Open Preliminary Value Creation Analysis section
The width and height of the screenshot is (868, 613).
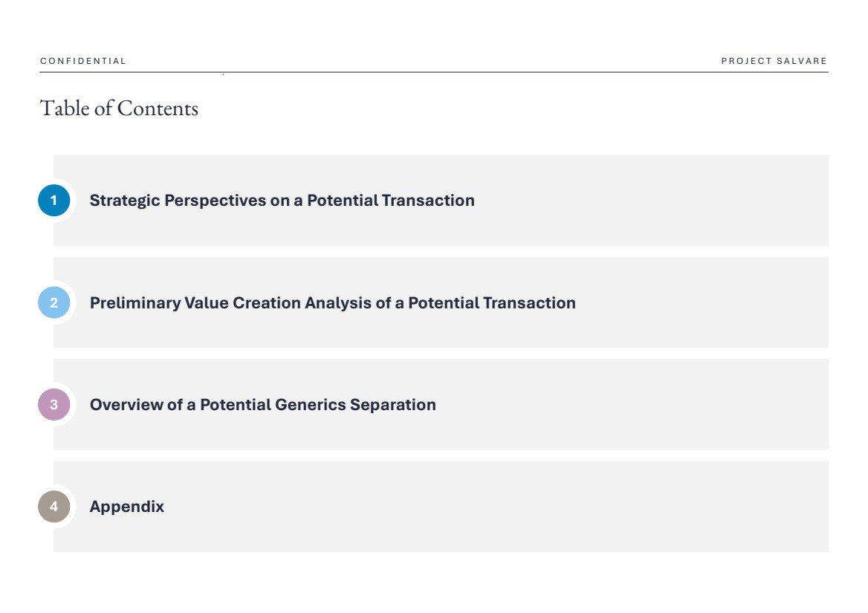(332, 303)
